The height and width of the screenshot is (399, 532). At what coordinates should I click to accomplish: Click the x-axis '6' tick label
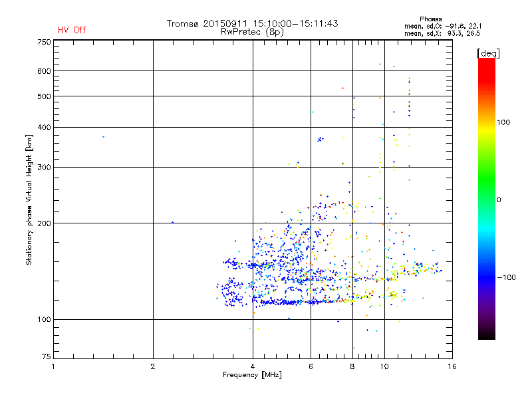311,366
